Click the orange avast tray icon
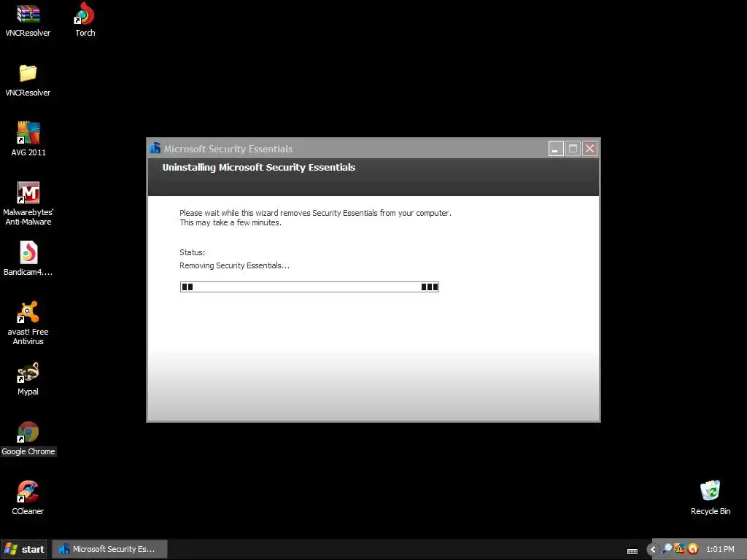 point(693,549)
